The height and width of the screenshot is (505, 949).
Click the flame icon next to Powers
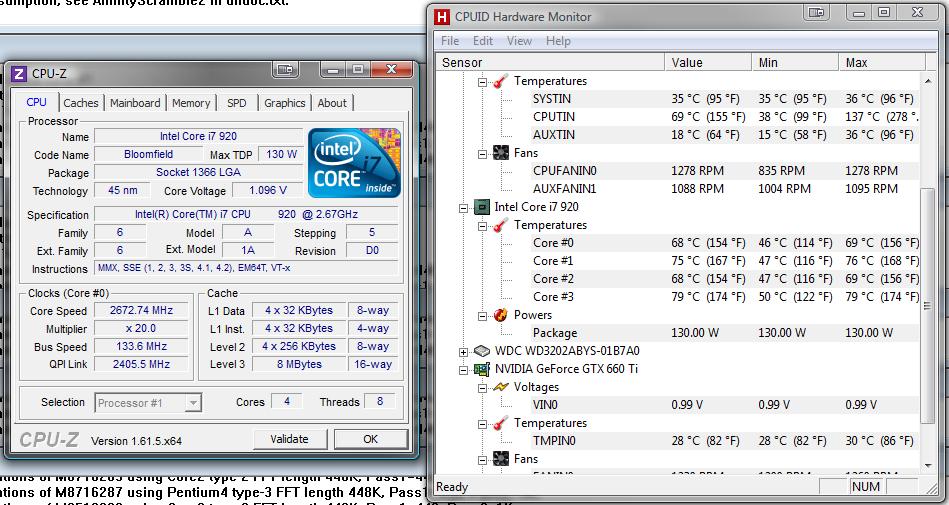[500, 315]
